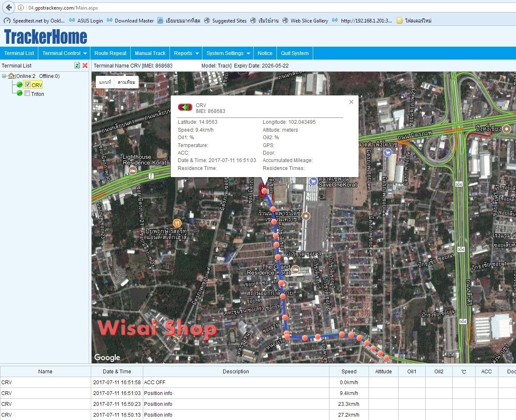The image size is (516, 420).
Task: Open the Route Repeat menu item
Action: [x=110, y=53]
